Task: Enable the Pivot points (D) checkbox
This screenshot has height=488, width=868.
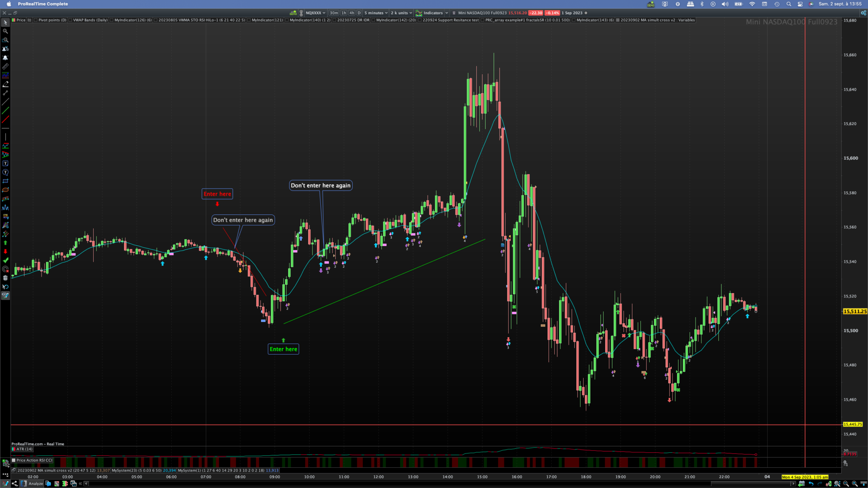Action: [x=36, y=20]
